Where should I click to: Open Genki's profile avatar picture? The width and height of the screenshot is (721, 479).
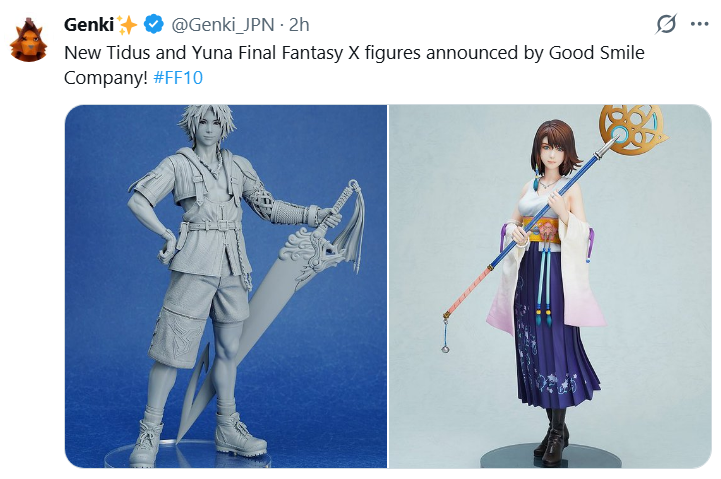click(28, 40)
